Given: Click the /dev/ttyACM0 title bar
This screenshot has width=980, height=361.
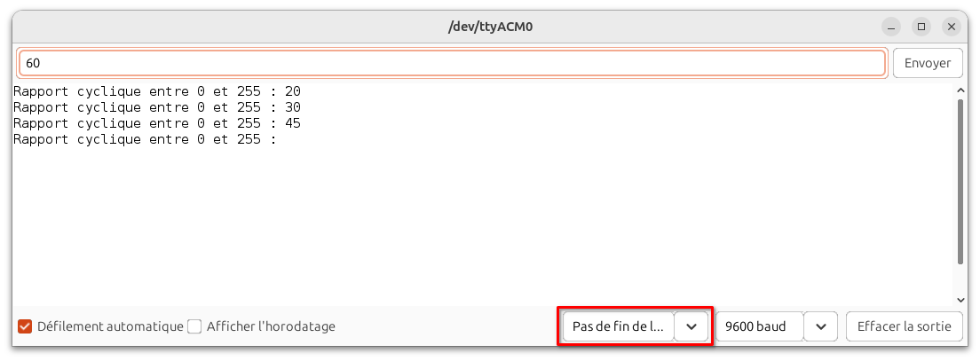Looking at the screenshot, I should pos(490,27).
